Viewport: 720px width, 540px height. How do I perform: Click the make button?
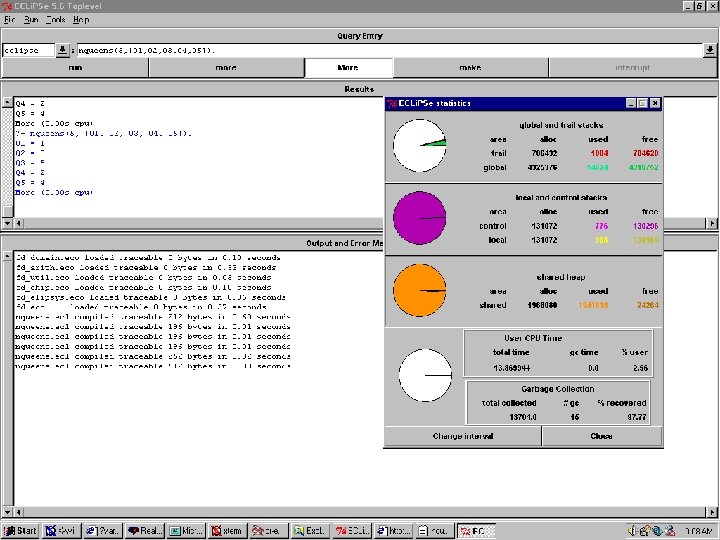pyautogui.click(x=470, y=68)
